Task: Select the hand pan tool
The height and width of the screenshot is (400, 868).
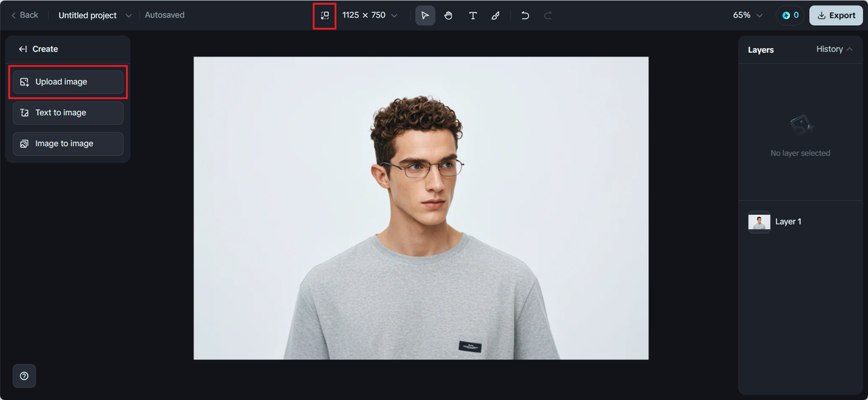Action: click(x=448, y=15)
